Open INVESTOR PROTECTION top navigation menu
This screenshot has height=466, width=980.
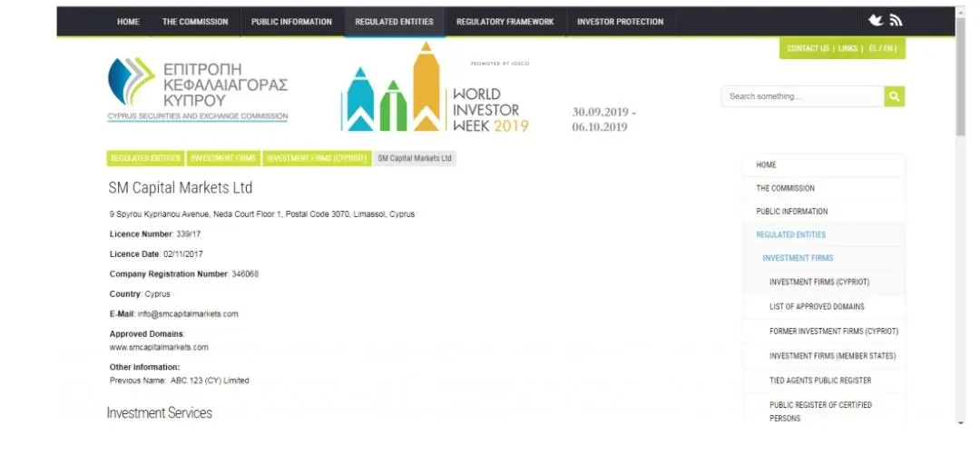click(x=620, y=21)
